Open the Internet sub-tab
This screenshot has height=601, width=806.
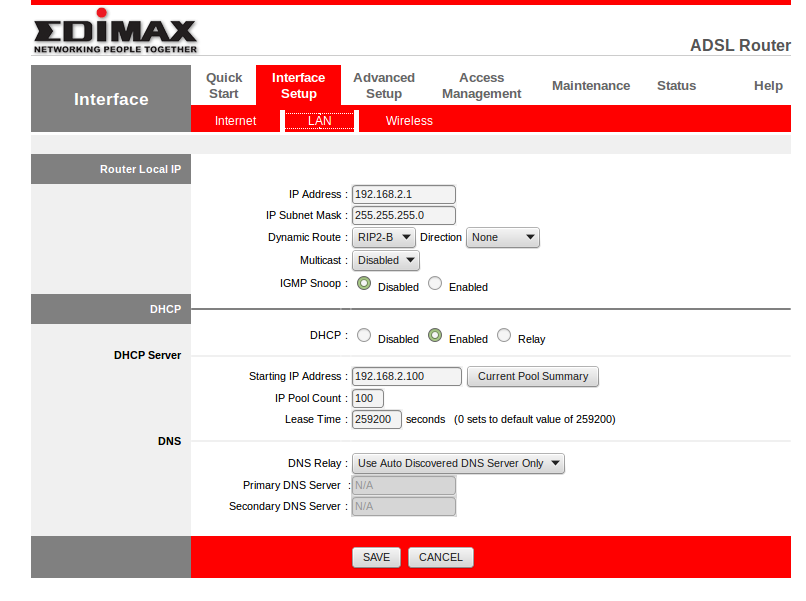coord(235,121)
